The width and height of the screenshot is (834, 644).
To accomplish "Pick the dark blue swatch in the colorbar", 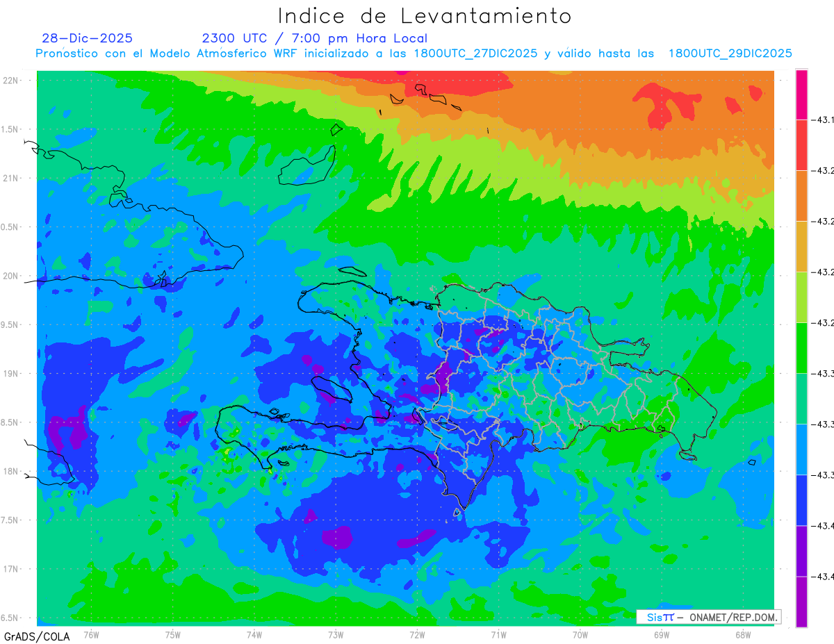I will click(801, 500).
